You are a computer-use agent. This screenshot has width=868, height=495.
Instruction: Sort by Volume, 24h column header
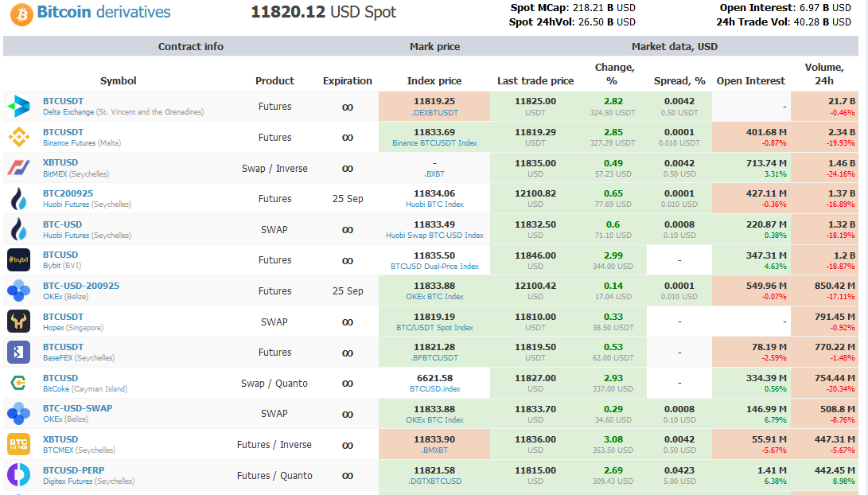[824, 74]
